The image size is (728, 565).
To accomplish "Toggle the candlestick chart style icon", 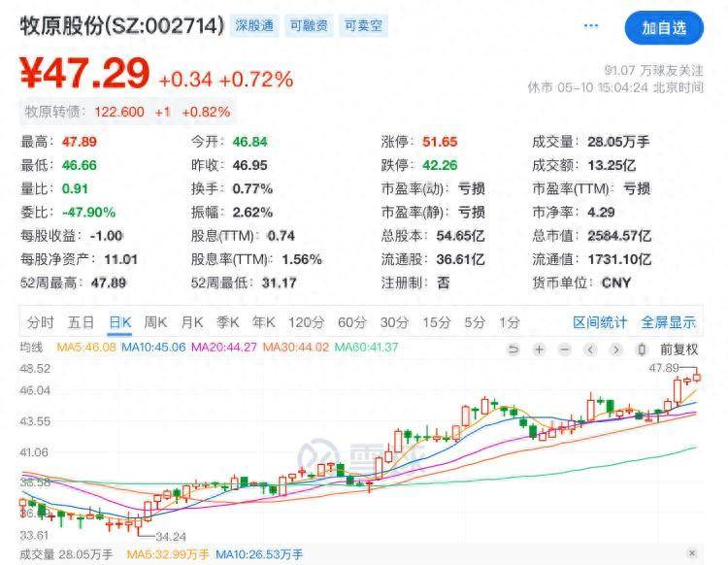I will coord(642,349).
